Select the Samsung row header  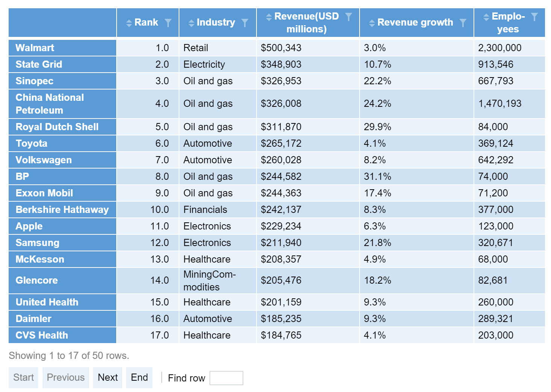click(62, 243)
